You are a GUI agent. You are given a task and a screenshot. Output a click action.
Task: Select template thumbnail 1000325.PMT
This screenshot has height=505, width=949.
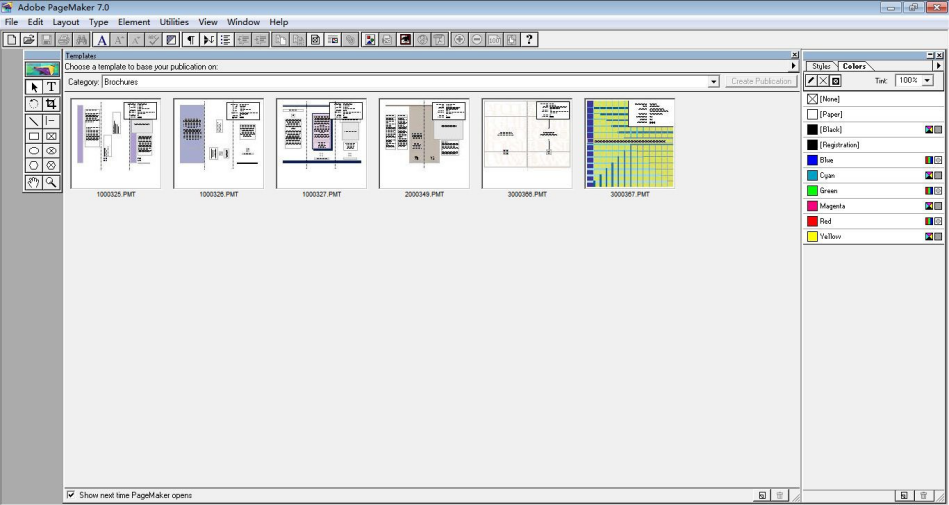(x=116, y=144)
